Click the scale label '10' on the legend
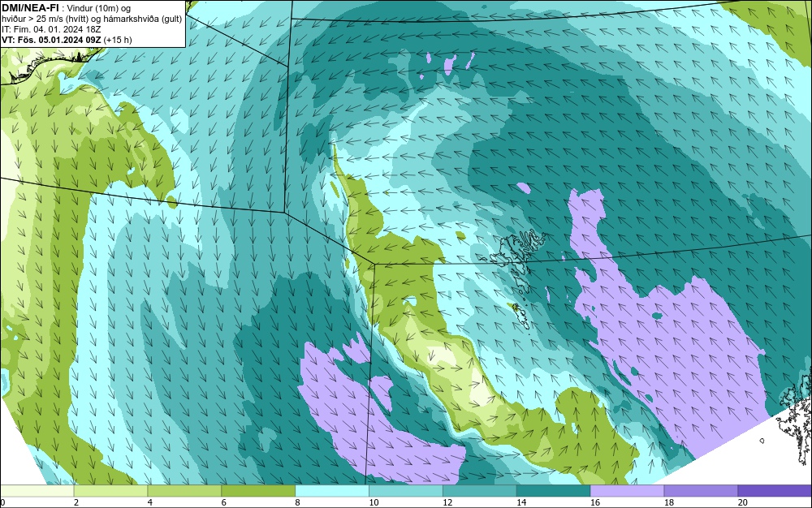This screenshot has width=812, height=508. (x=374, y=502)
